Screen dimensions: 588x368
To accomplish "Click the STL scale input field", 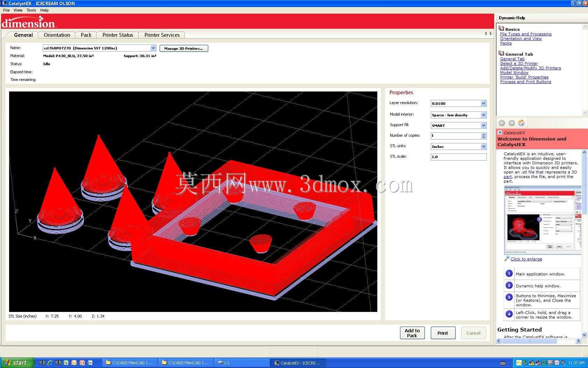I will click(x=458, y=157).
